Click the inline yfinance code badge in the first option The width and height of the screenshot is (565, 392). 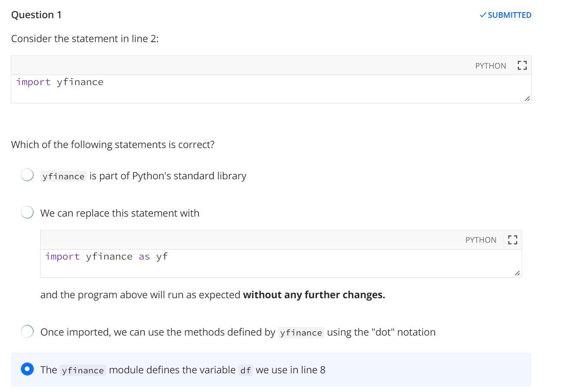(x=62, y=176)
